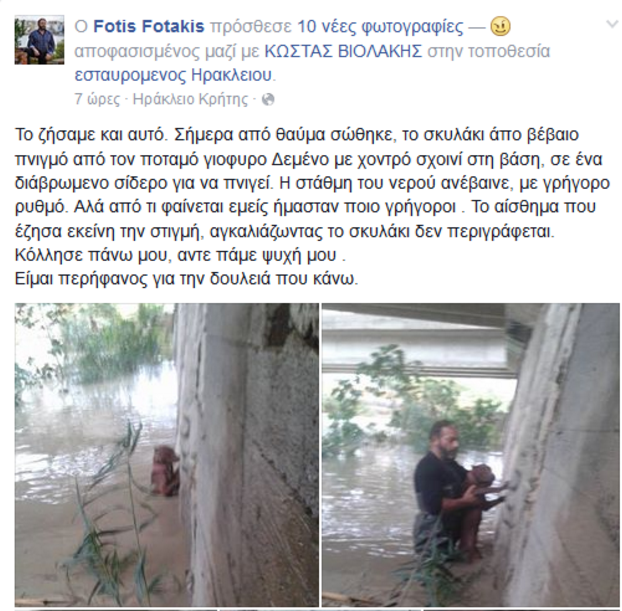Open the 10 νέες φωτογραφίες album link

tap(380, 27)
